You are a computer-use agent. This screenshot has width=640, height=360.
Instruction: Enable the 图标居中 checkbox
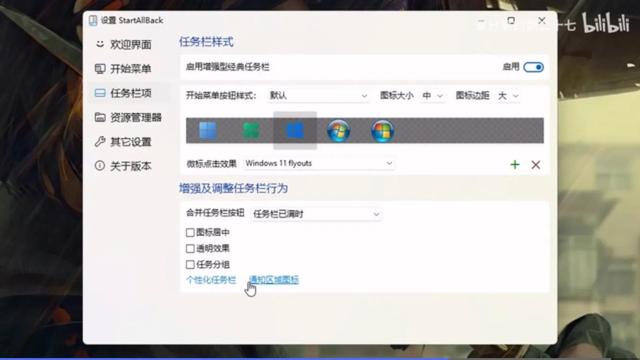190,233
